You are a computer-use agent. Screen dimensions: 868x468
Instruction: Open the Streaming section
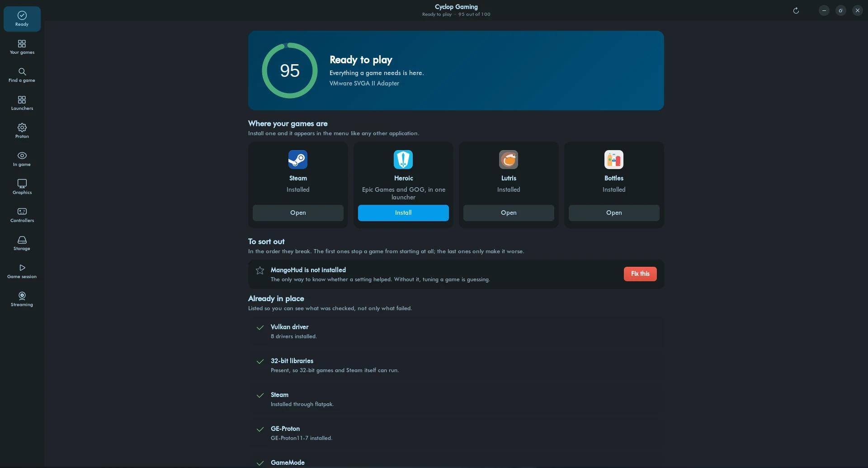point(22,299)
